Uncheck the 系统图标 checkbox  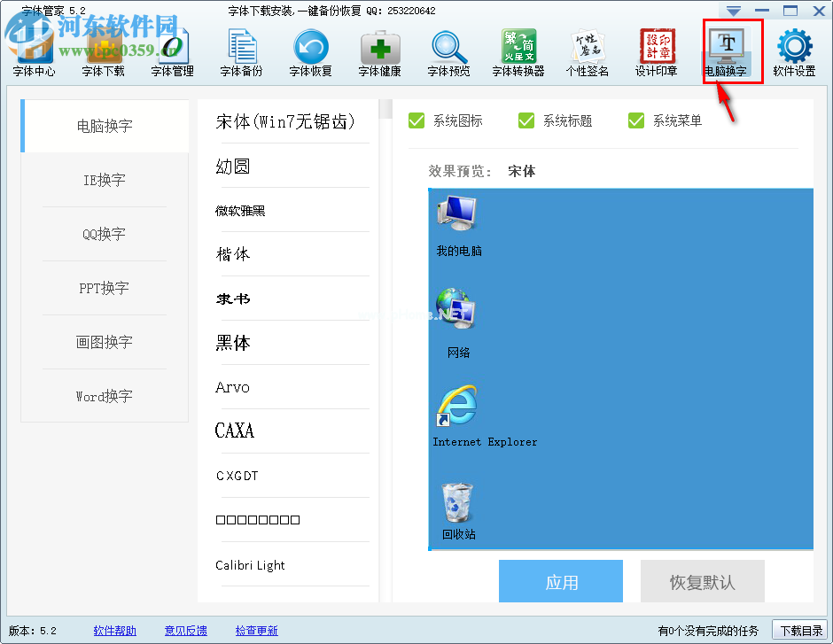click(416, 120)
